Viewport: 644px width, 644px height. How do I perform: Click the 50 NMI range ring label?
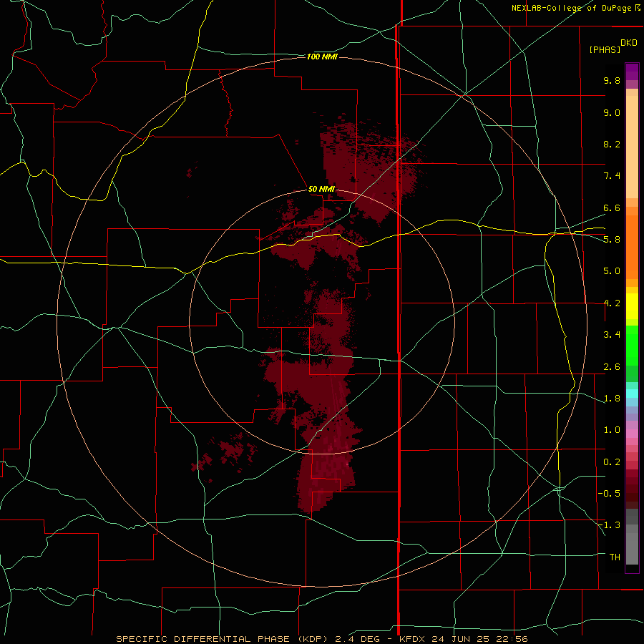(321, 190)
